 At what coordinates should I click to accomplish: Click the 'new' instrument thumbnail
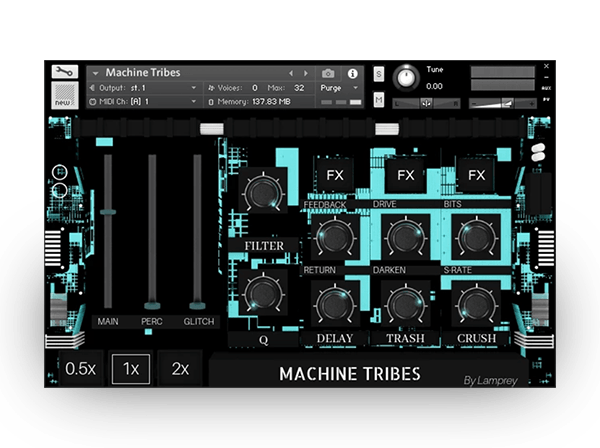click(65, 95)
